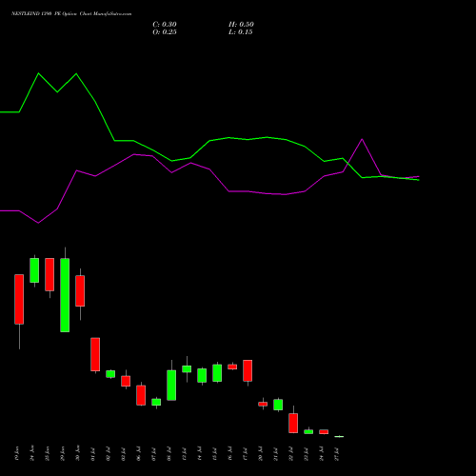Click the low value 'L: 0.15'

241,32
